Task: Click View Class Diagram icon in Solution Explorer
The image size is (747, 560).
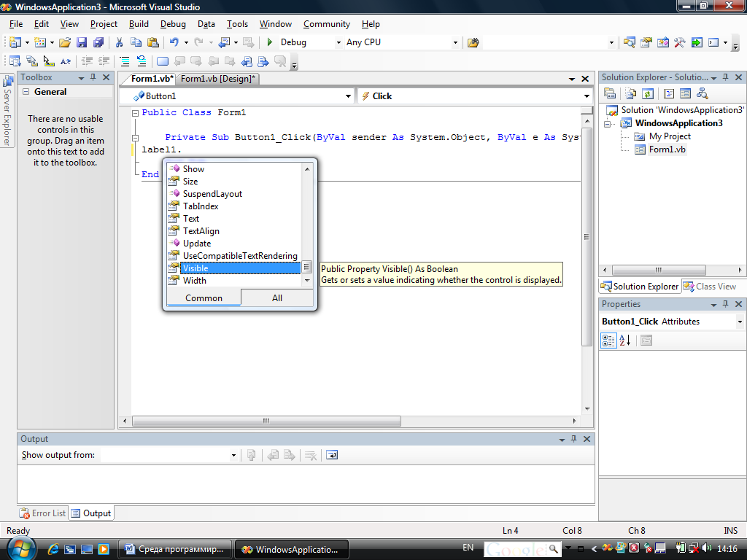Action: (x=702, y=94)
